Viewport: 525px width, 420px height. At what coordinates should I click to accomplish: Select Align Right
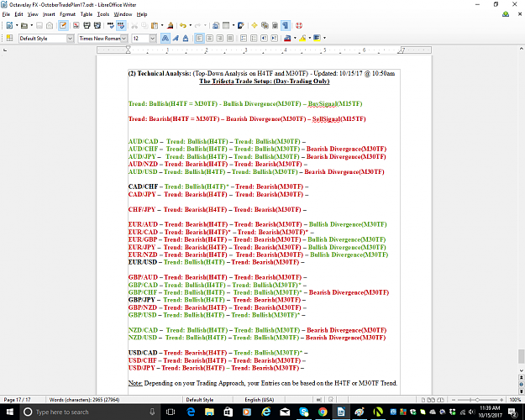click(219, 39)
